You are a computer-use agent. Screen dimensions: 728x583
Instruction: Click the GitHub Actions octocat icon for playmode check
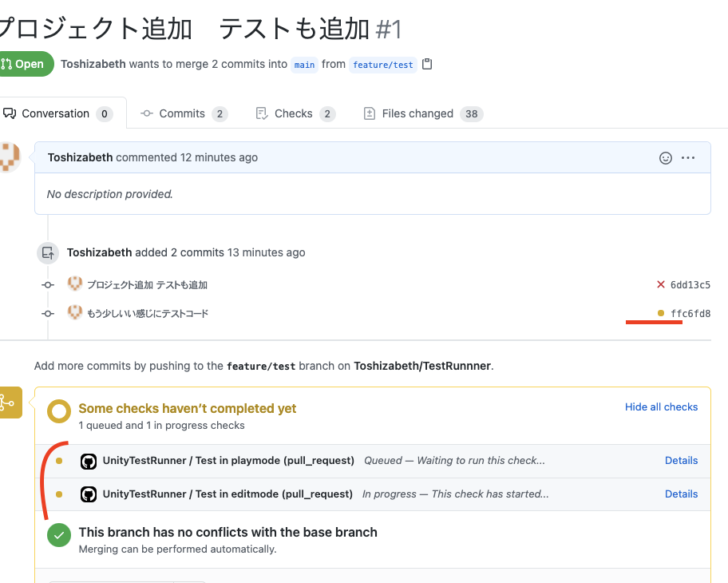click(x=89, y=460)
